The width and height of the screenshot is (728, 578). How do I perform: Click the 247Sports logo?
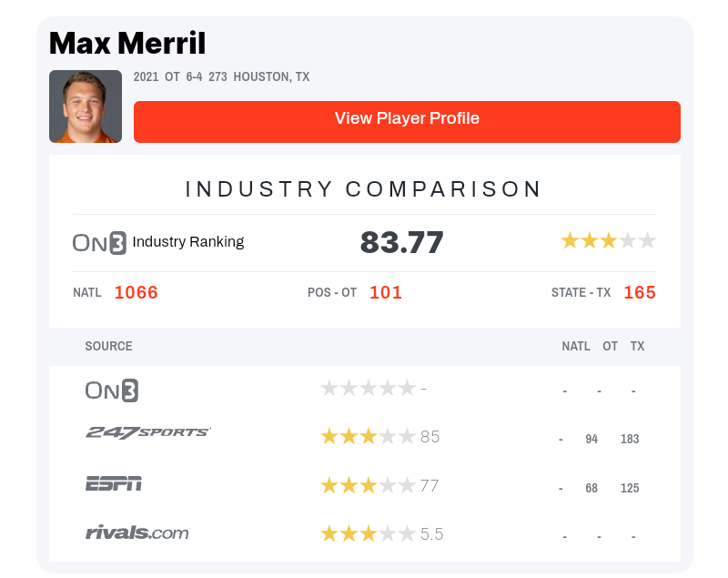148,432
